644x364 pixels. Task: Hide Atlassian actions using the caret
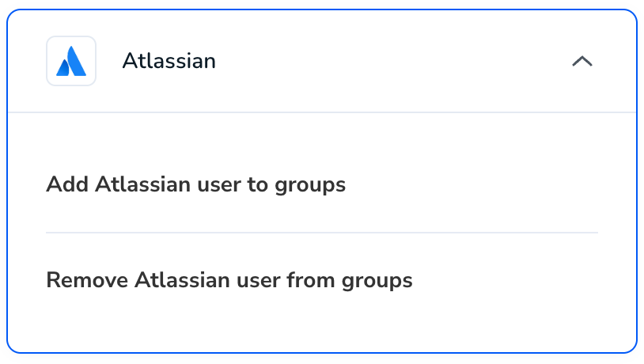click(582, 61)
